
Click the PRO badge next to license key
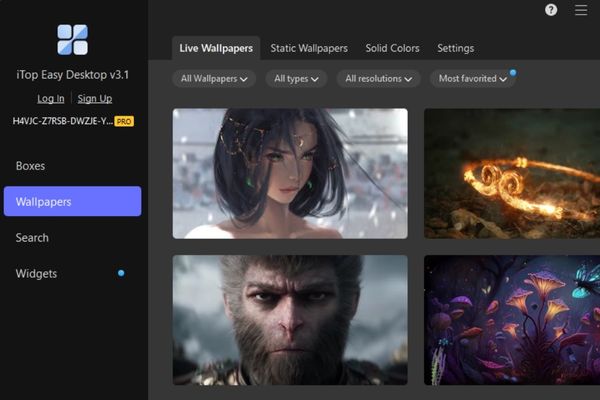pos(124,121)
